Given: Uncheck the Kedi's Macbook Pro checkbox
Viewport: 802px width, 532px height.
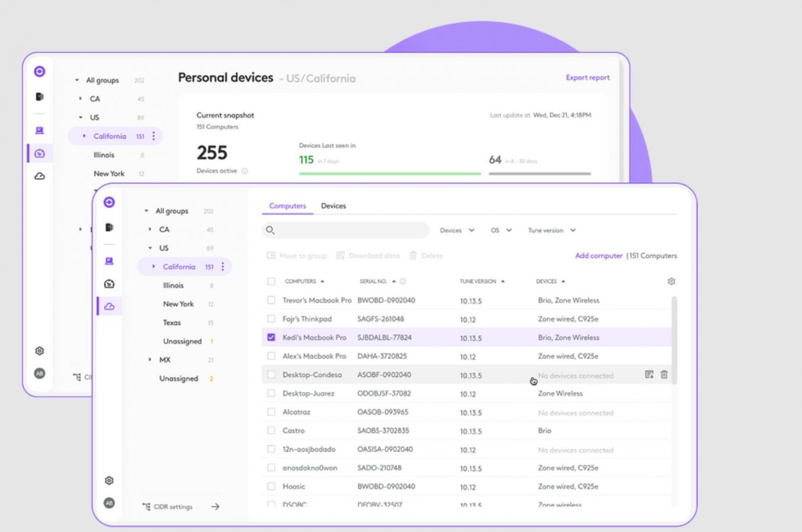Looking at the screenshot, I should click(271, 338).
